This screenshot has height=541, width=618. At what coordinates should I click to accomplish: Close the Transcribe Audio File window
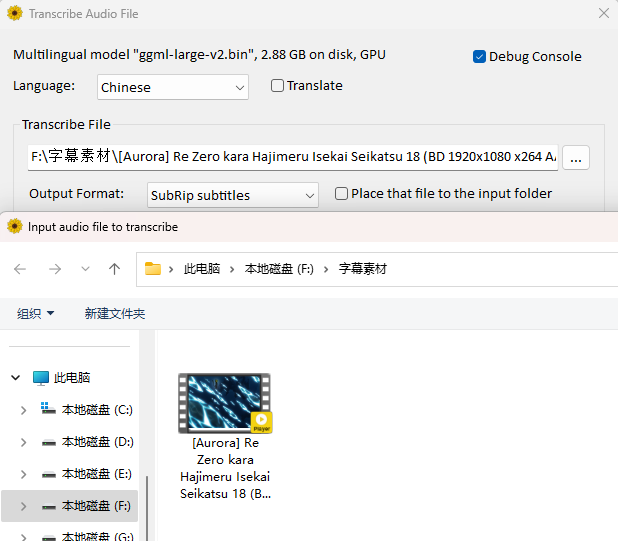click(x=603, y=13)
